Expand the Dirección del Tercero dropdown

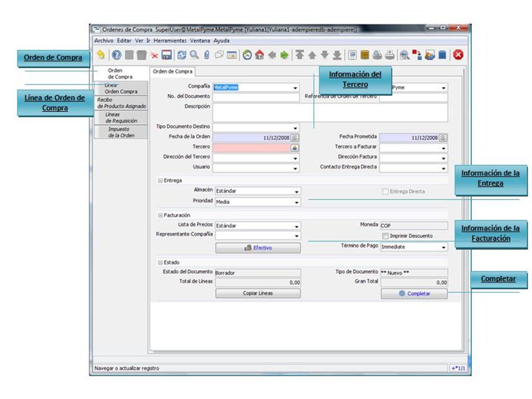295,158
